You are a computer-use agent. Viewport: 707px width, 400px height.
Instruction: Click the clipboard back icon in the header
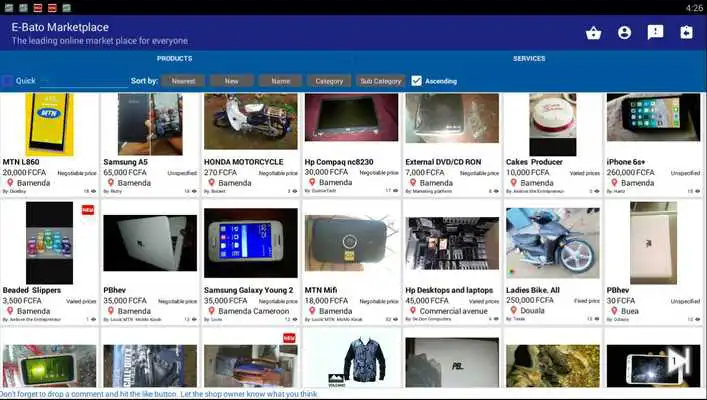686,32
